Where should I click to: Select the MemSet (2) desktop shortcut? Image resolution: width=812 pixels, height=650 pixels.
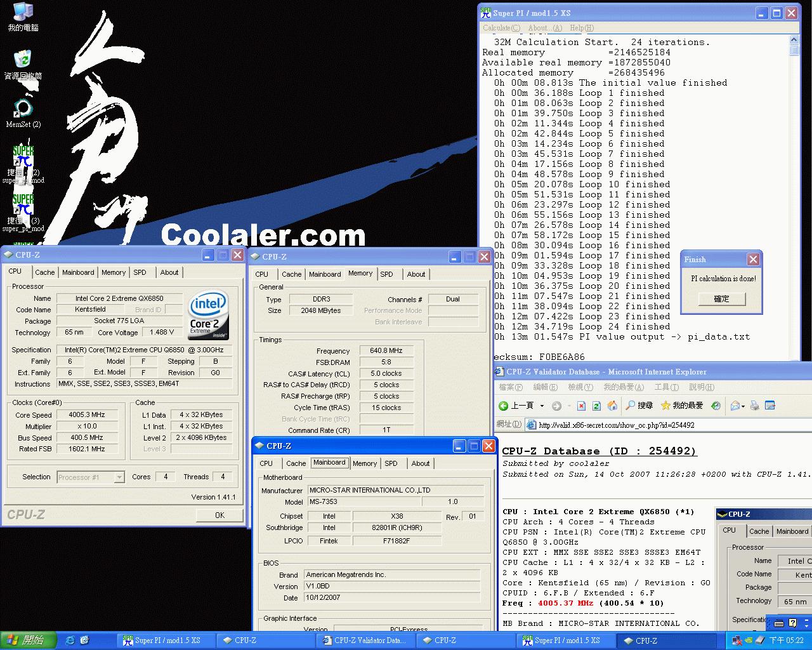[x=23, y=114]
